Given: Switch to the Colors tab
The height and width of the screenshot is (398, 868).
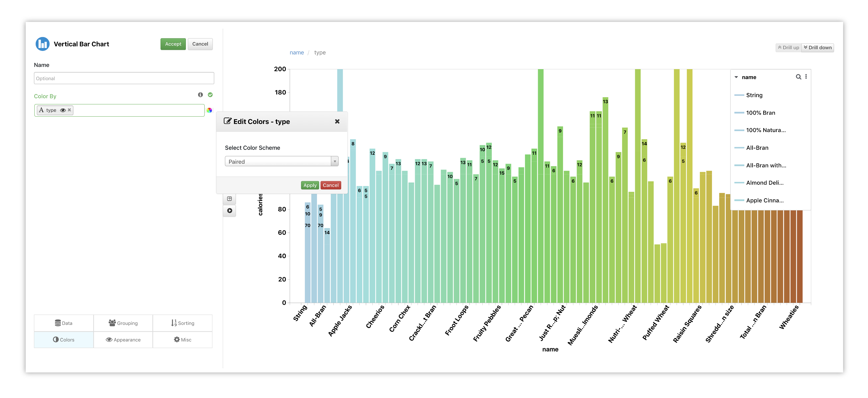Looking at the screenshot, I should (64, 340).
